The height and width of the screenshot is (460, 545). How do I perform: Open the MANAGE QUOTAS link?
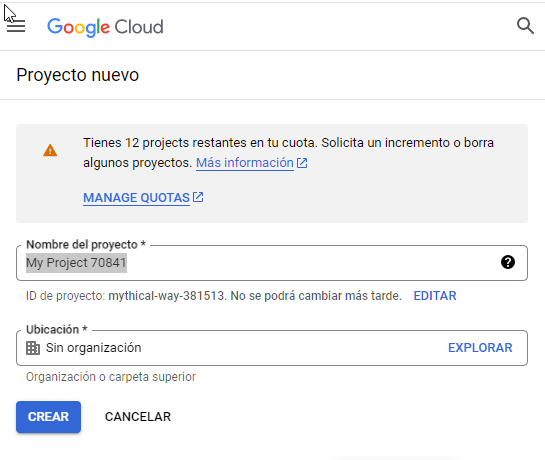point(136,197)
